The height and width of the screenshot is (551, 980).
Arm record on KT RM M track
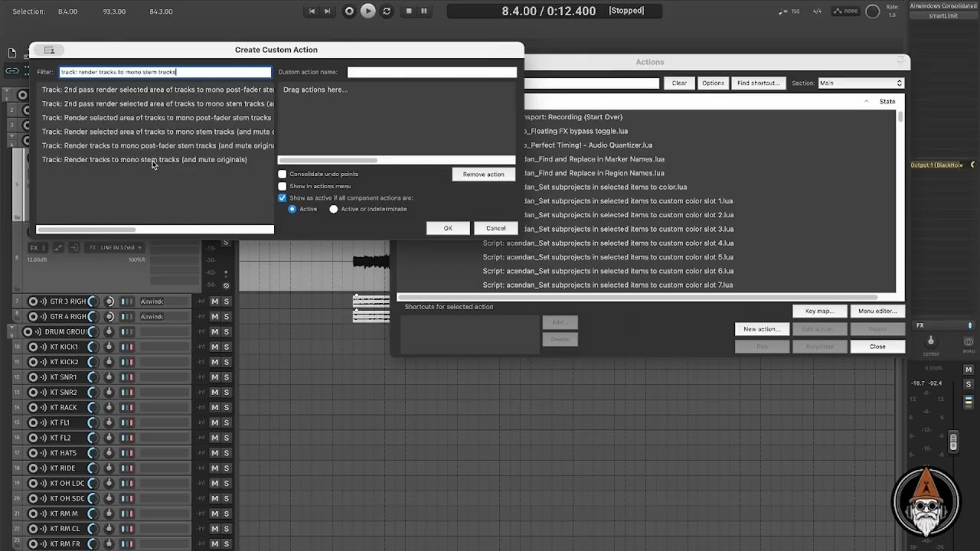tap(33, 514)
